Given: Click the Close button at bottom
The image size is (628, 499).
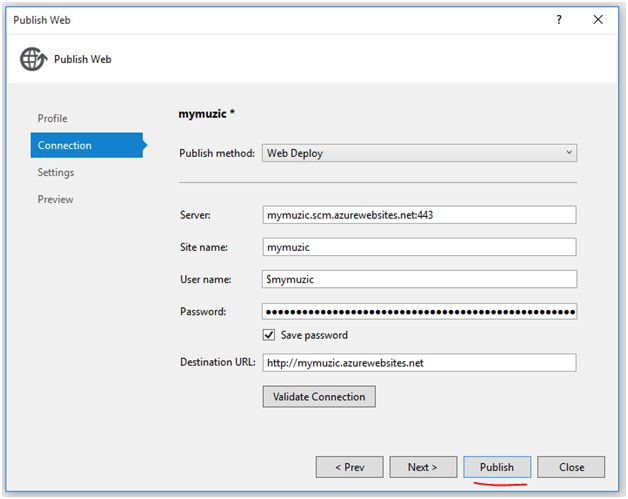Looking at the screenshot, I should point(571,467).
